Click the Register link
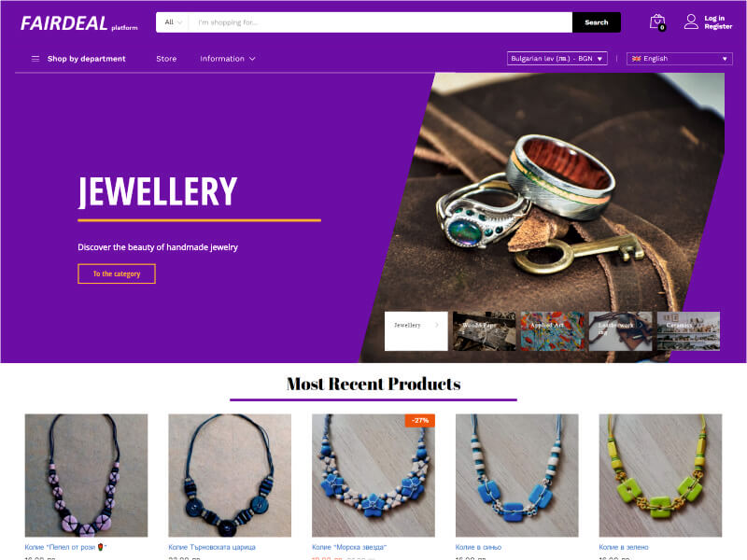Image resolution: width=747 pixels, height=560 pixels. [x=718, y=27]
